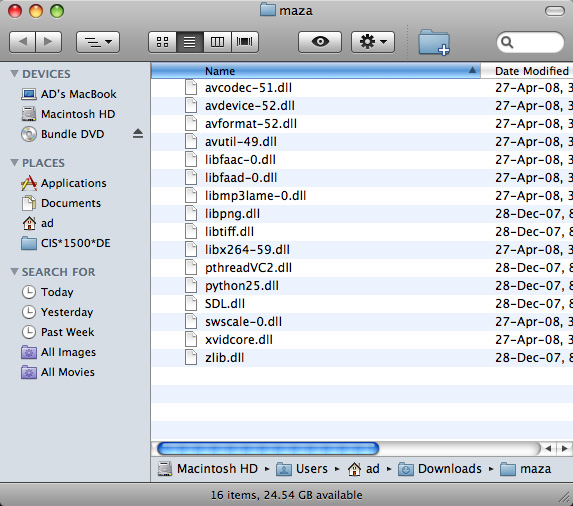Click the SDL.dll file icon
The image size is (573, 506).
(x=191, y=304)
